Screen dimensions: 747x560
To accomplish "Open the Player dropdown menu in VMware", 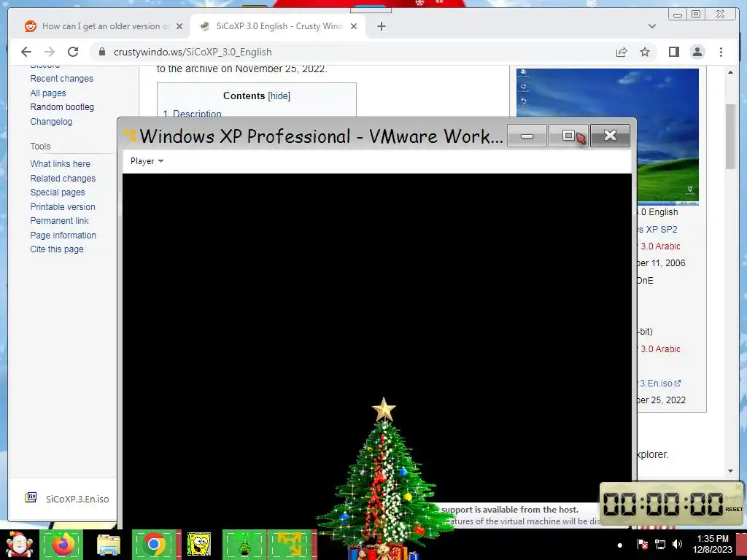I will [147, 161].
